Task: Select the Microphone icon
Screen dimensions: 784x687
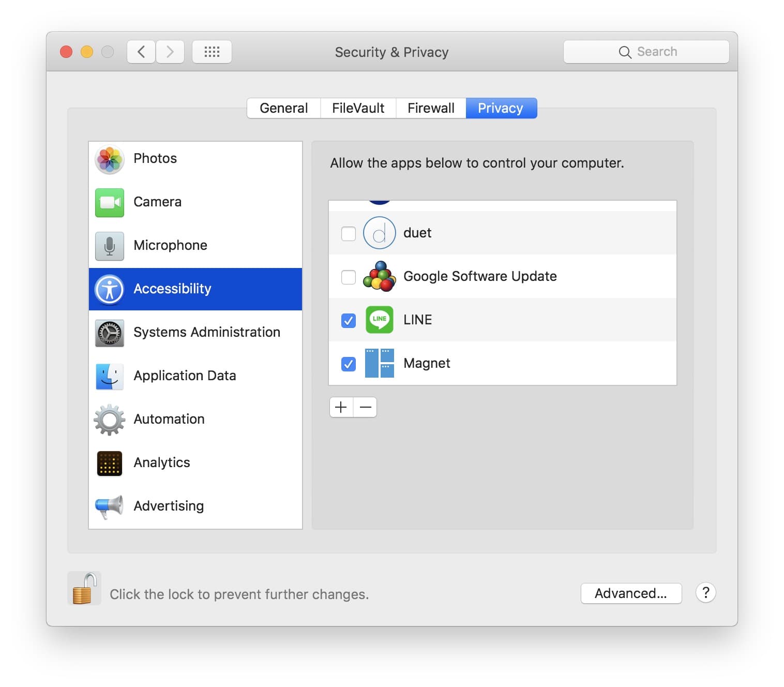Action: (109, 246)
